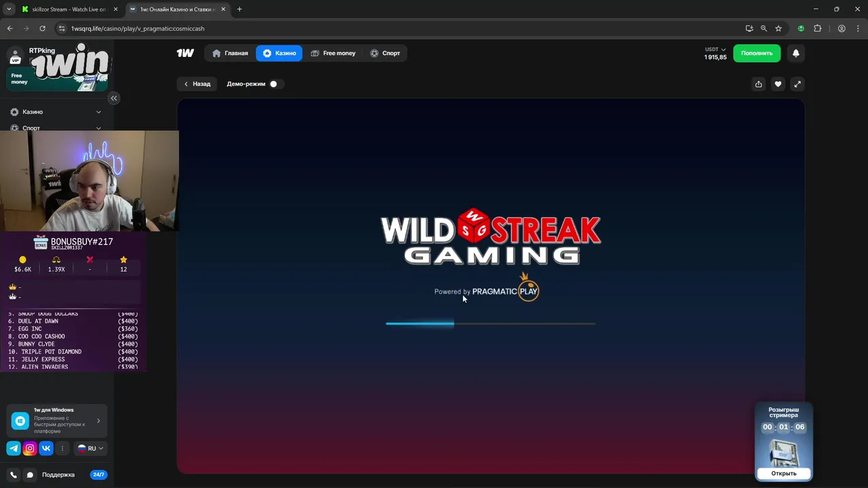Click the install app icon in address bar
This screenshot has height=488, width=868.
(x=749, y=28)
